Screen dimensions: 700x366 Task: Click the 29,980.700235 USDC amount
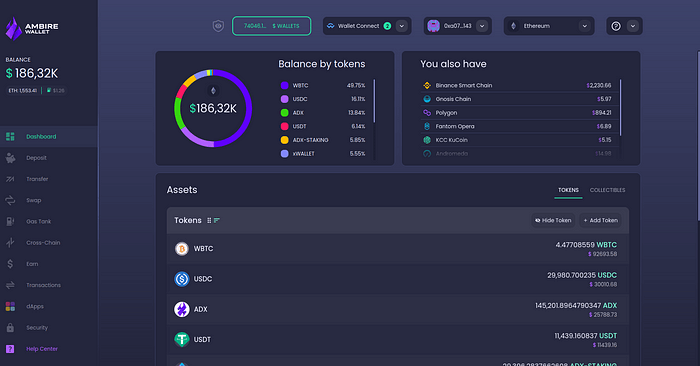[582, 275]
